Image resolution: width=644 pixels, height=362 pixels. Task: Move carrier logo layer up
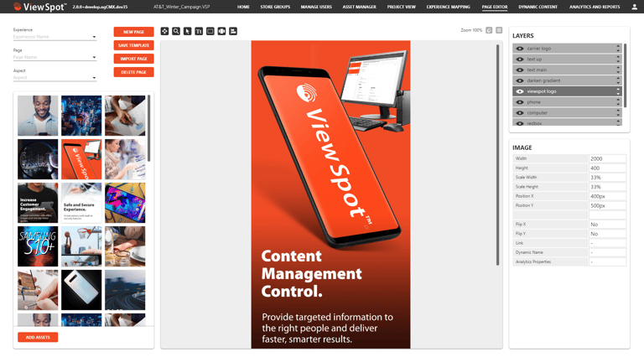[618, 46]
